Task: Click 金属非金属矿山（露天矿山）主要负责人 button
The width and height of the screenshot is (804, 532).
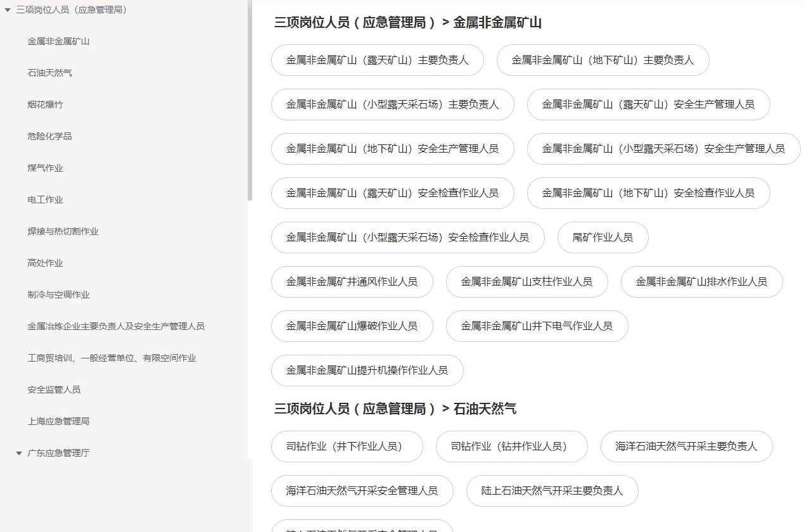Action: click(377, 60)
